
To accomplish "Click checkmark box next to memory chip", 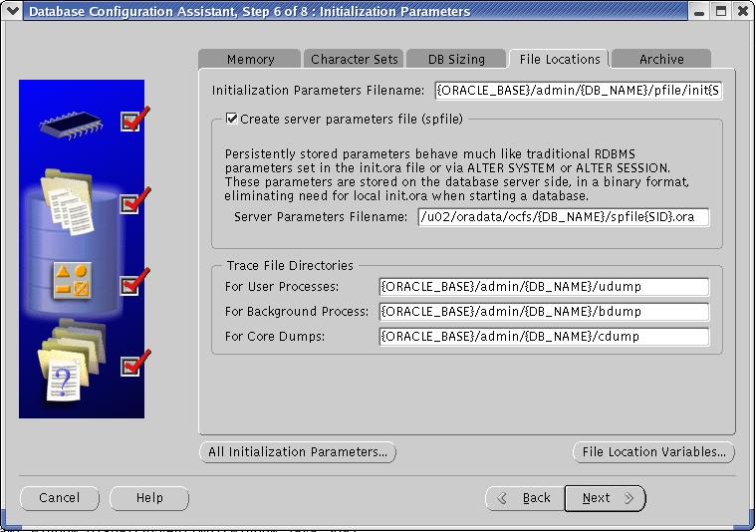I will pos(130,122).
